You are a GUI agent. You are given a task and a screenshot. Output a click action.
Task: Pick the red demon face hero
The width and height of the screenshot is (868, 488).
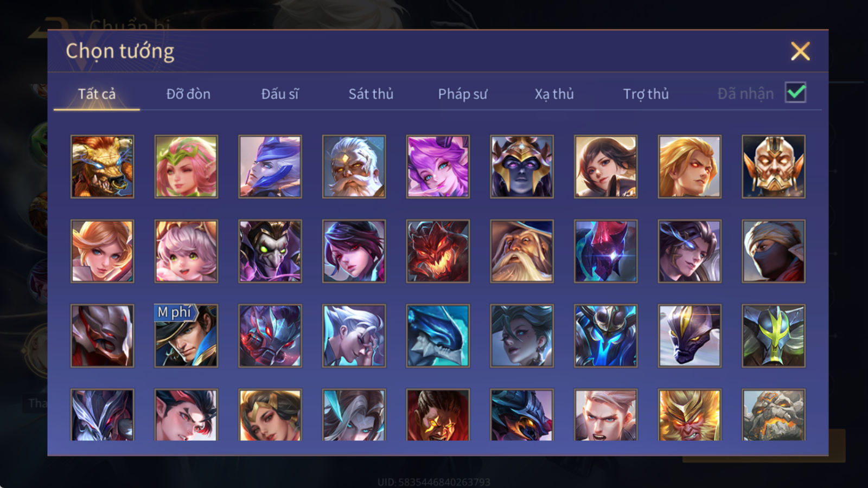coord(438,251)
